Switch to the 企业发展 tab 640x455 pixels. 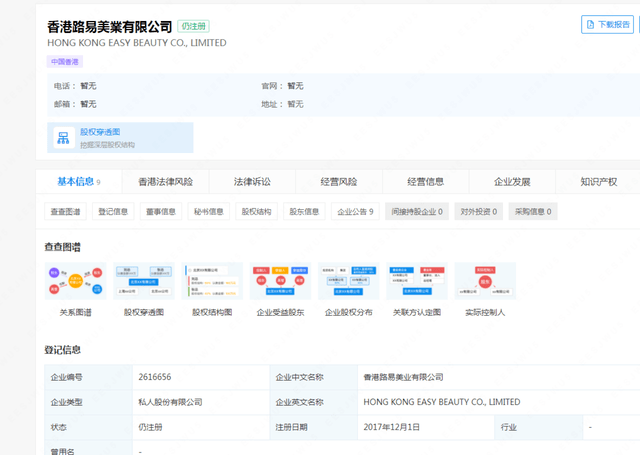tap(512, 182)
